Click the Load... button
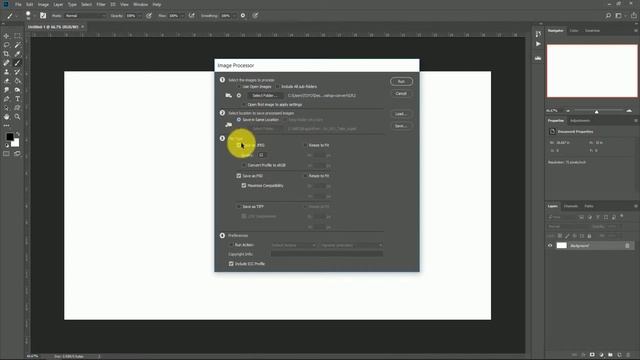640x360 pixels. tap(401, 114)
